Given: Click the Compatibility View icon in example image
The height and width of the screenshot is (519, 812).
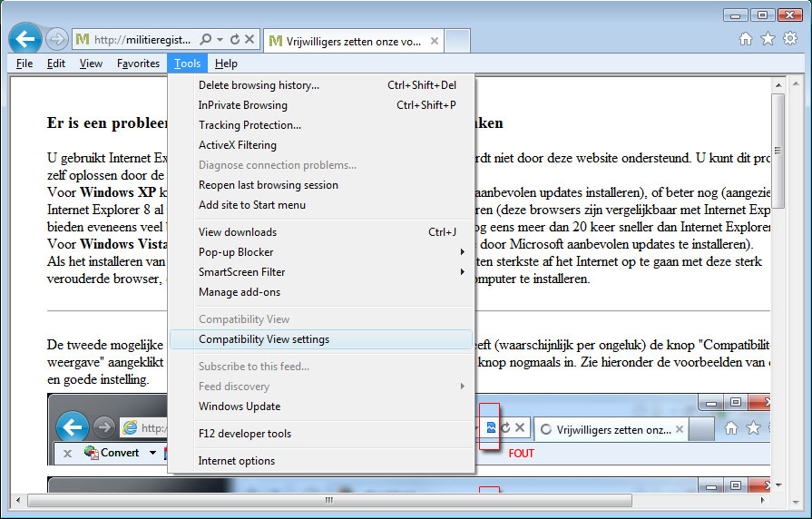Looking at the screenshot, I should pos(491,427).
